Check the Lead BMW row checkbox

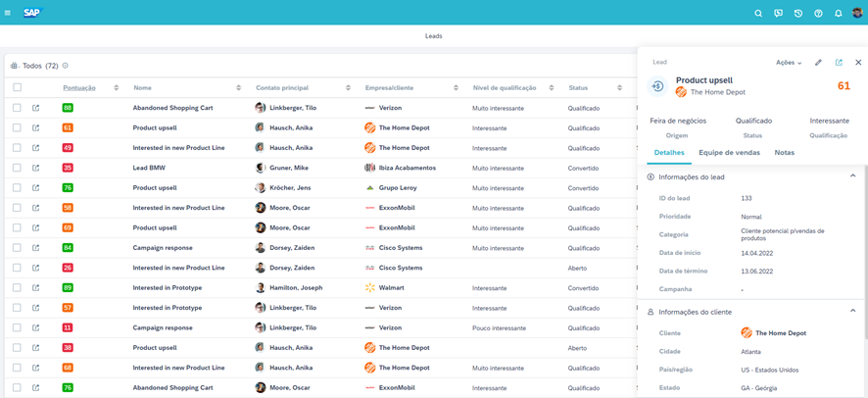point(18,168)
